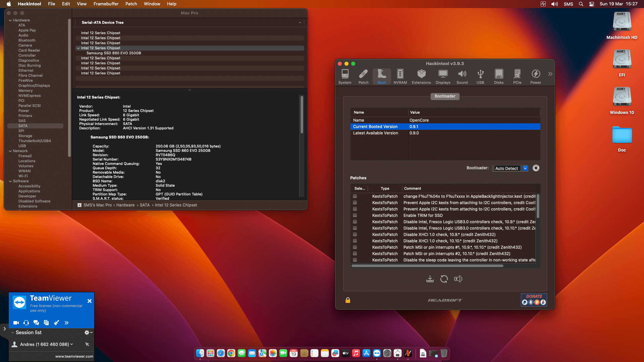Viewport: 644px width, 362px height.
Task: Open the Sound toolbar icon
Action: click(x=462, y=77)
